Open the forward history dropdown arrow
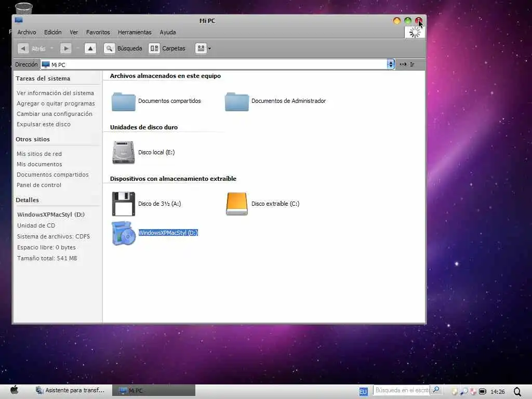The height and width of the screenshot is (399, 532). click(x=78, y=48)
